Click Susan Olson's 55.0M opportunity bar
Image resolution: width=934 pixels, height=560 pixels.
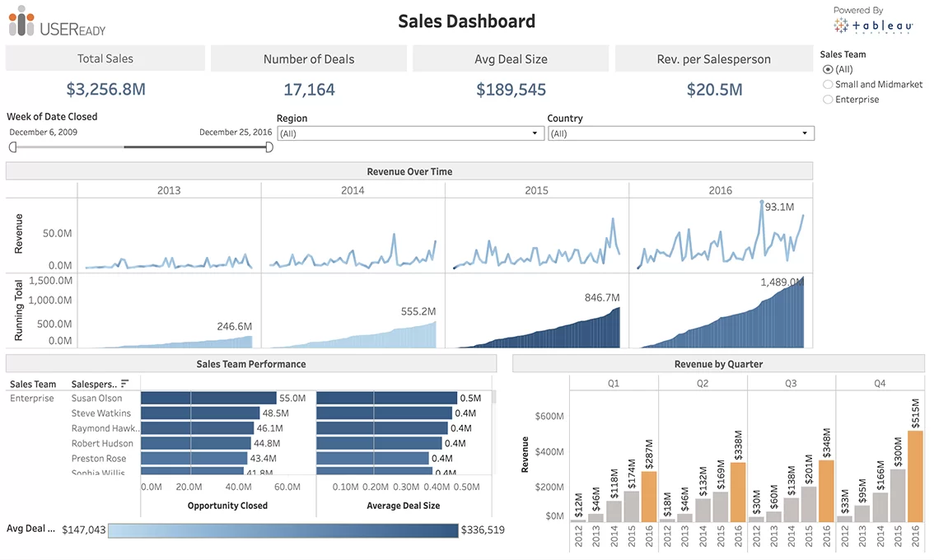(208, 398)
